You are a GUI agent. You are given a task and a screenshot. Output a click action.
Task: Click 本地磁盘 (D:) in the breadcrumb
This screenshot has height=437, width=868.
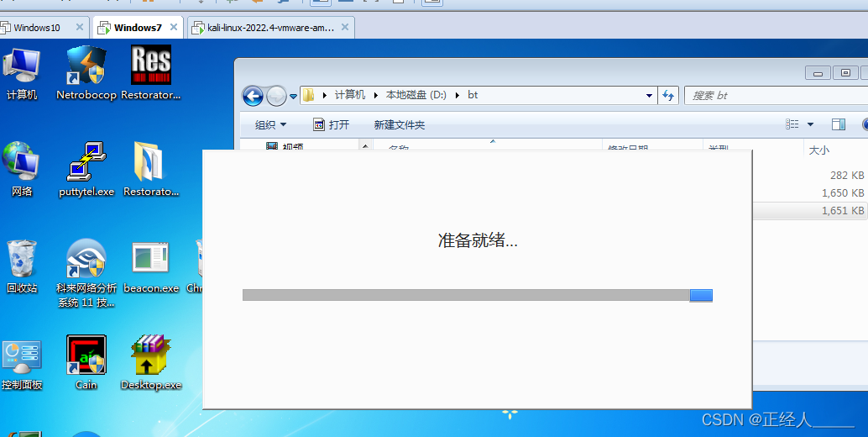[416, 95]
